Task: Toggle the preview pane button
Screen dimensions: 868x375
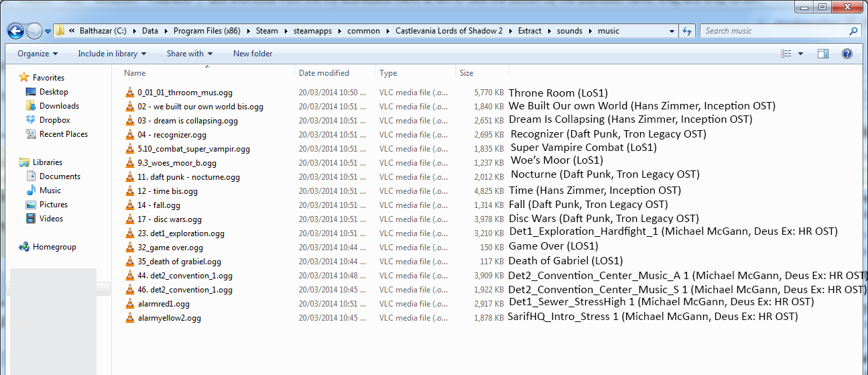Action: tap(823, 54)
